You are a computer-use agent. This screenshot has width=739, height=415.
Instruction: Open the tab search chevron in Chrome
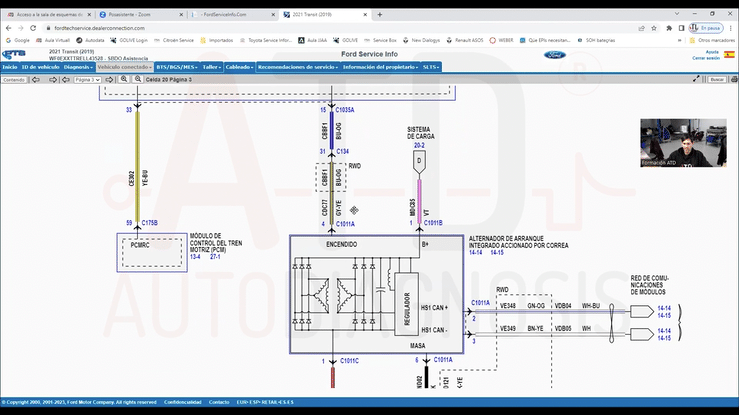(x=677, y=14)
